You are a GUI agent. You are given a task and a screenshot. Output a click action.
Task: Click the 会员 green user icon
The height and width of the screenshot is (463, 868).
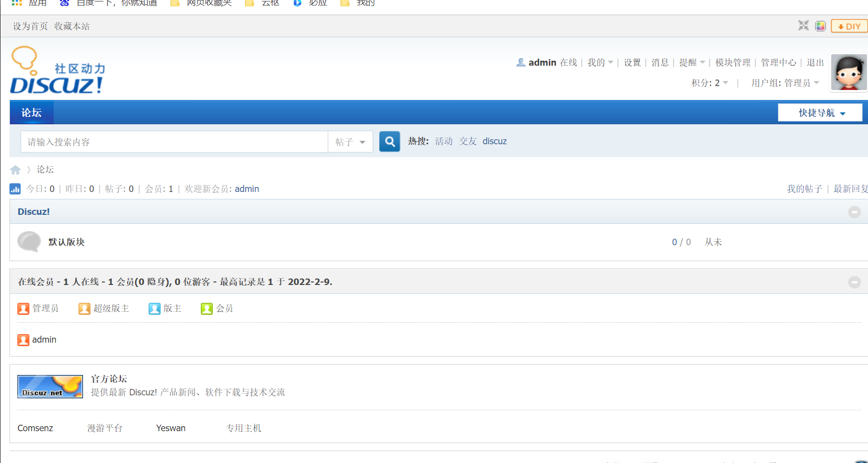pyautogui.click(x=207, y=308)
